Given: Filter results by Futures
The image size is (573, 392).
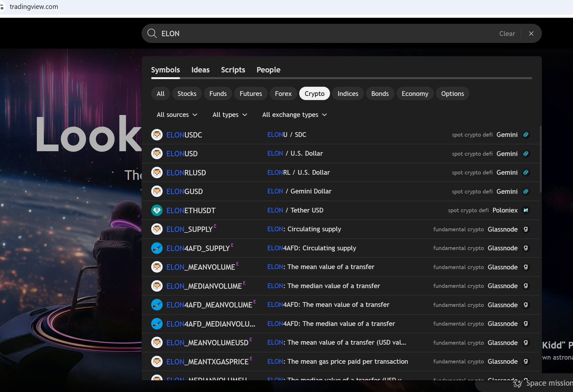Looking at the screenshot, I should 251,94.
